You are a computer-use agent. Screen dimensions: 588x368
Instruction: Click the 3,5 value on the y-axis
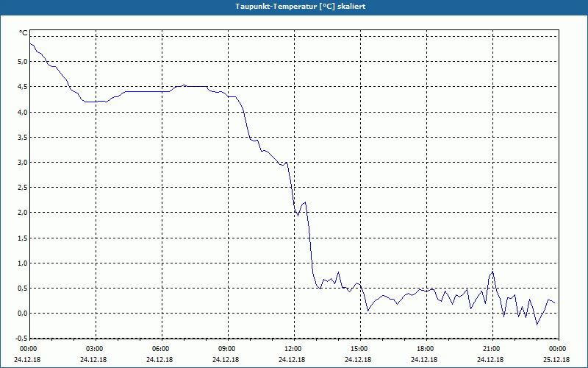pyautogui.click(x=23, y=137)
